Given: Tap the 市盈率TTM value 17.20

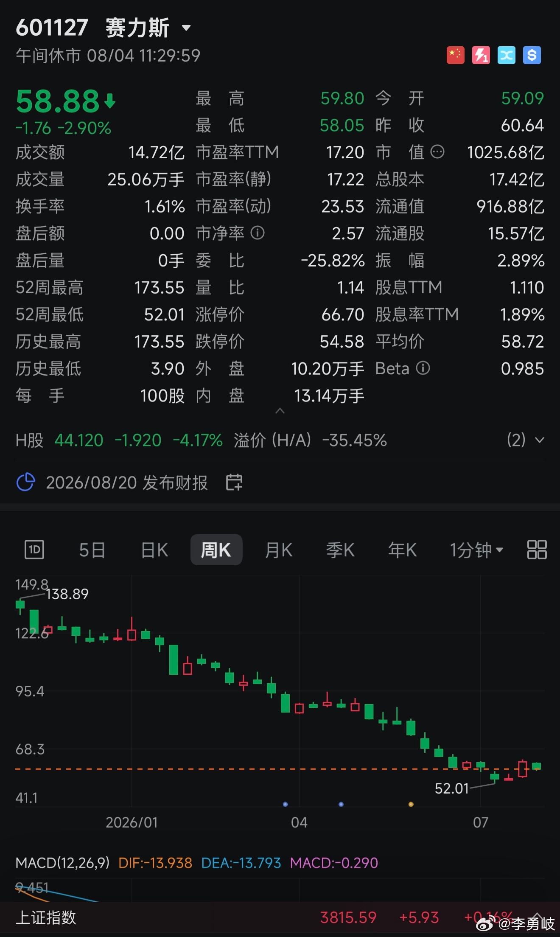Looking at the screenshot, I should click(345, 153).
